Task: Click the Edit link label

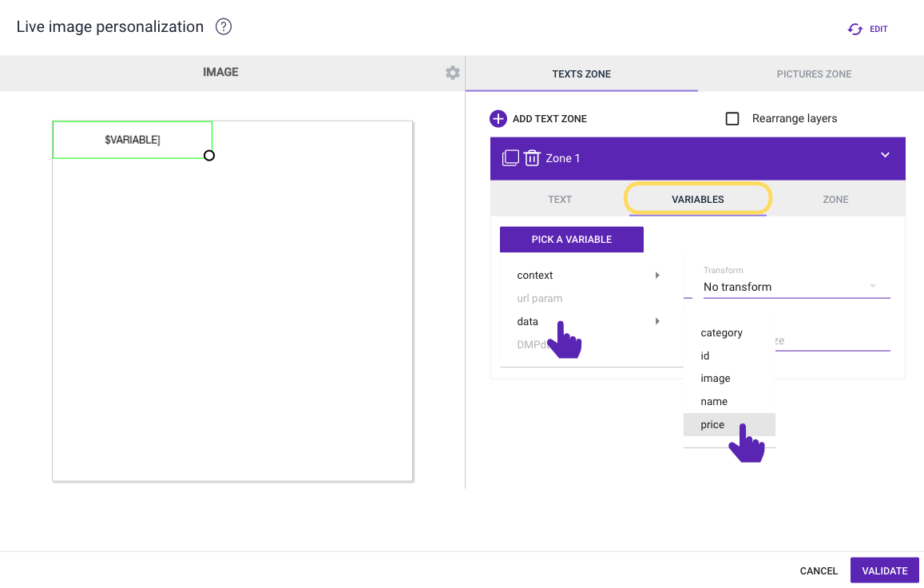Action: click(878, 29)
